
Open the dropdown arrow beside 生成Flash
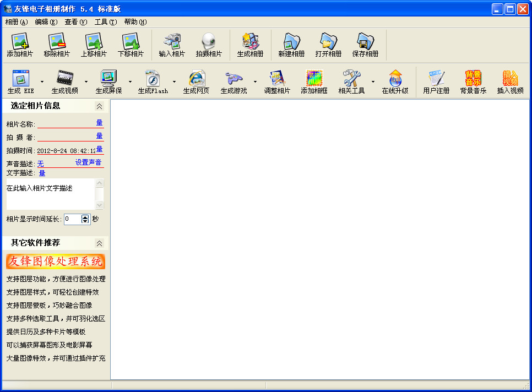[x=175, y=81]
